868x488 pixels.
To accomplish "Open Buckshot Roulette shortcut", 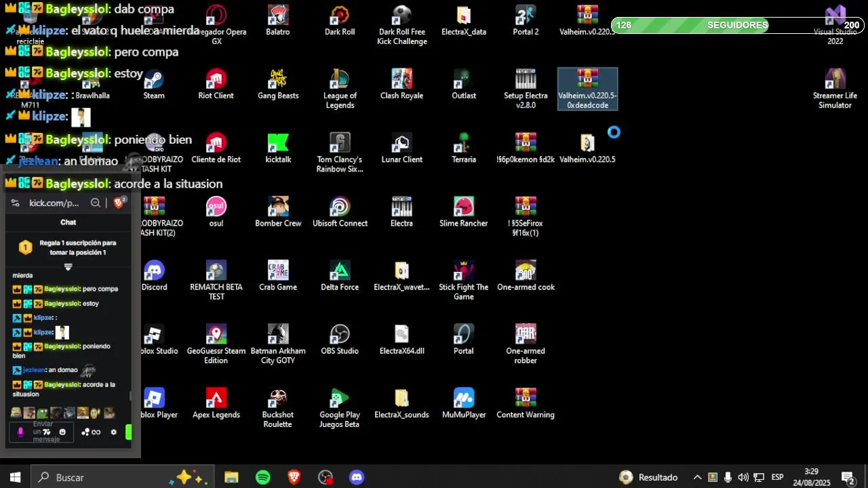I will click(x=278, y=408).
